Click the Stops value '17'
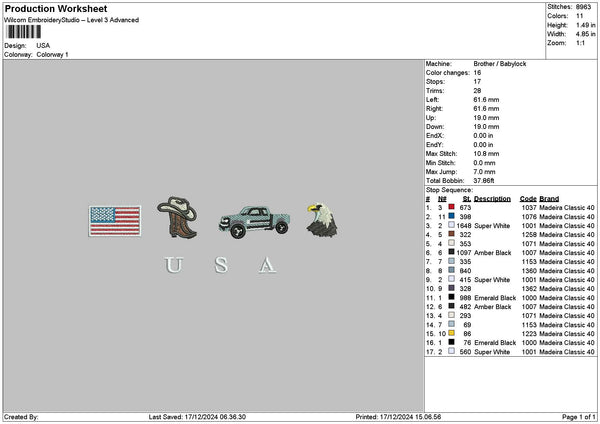 tap(477, 82)
